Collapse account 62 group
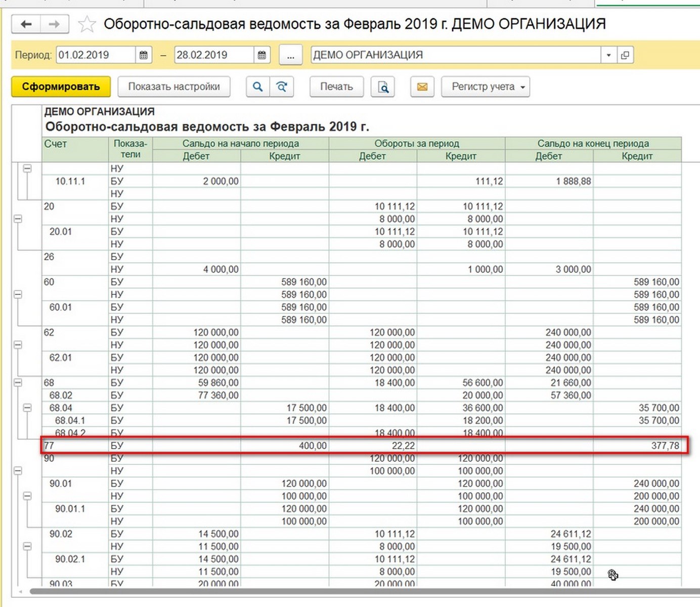Viewport: 700px width, 607px height. pyautogui.click(x=18, y=345)
